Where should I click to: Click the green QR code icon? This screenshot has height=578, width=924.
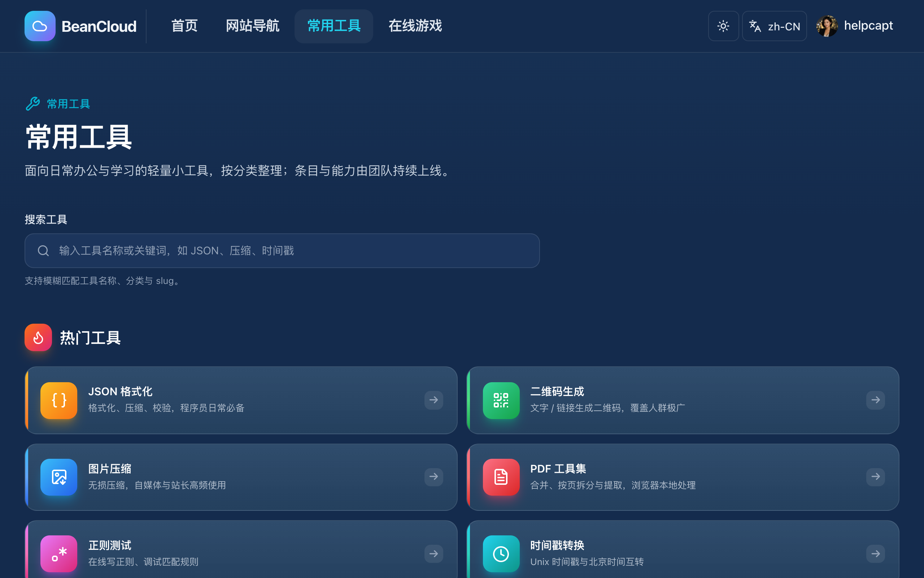(501, 400)
